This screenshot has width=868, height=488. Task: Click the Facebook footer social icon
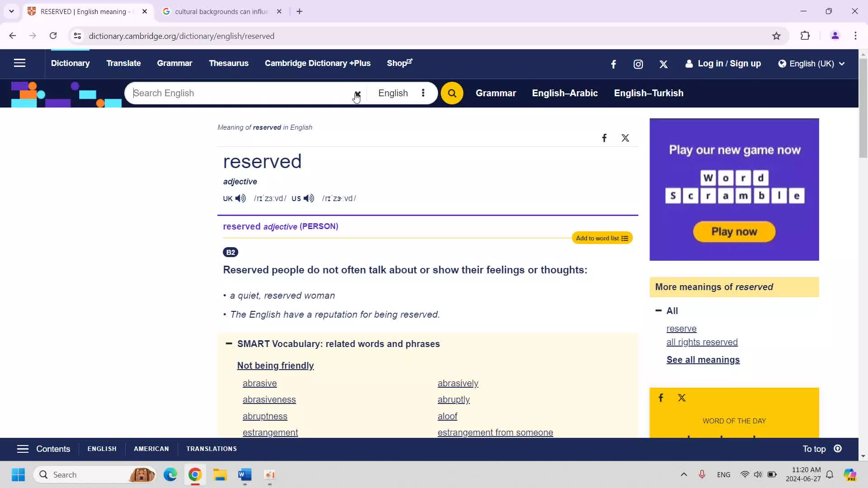tap(661, 398)
